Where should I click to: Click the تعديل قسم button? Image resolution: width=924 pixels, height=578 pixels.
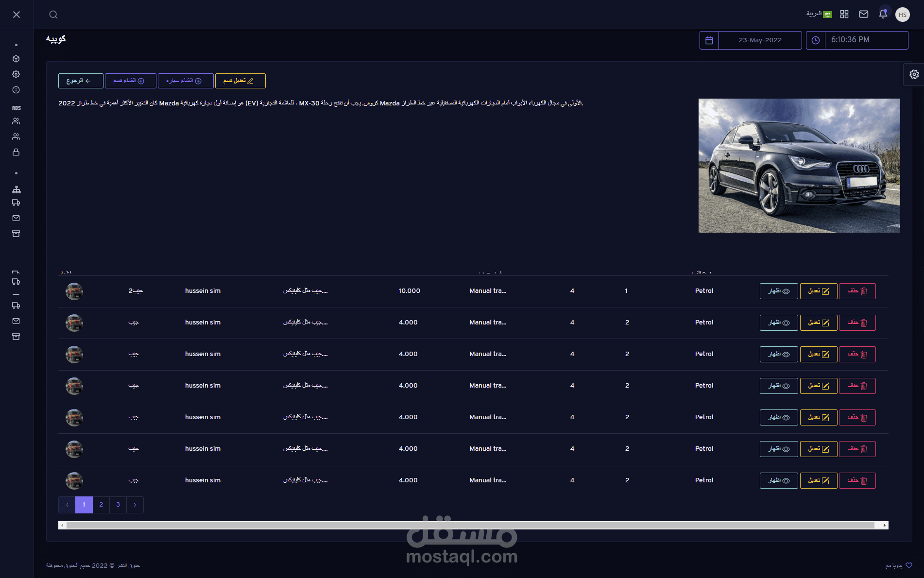(x=240, y=81)
